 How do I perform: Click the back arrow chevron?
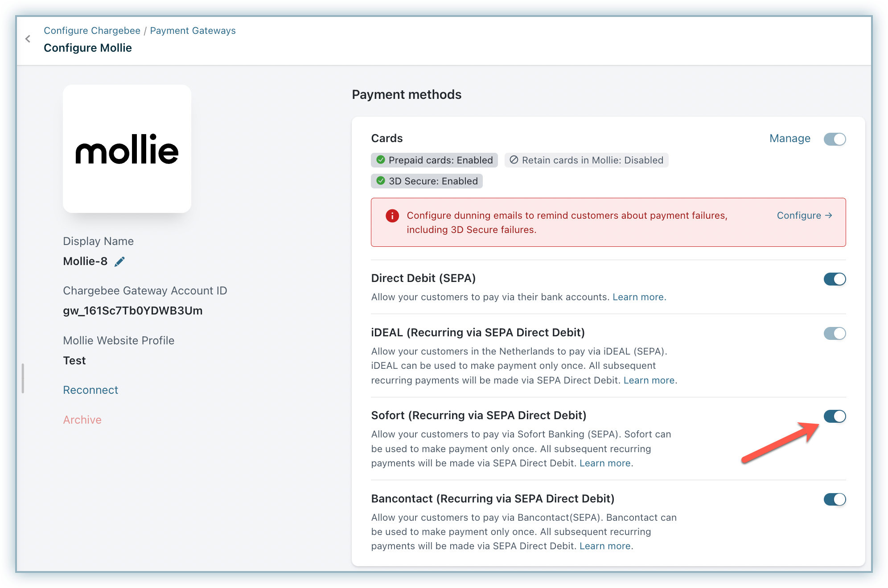[x=28, y=39]
